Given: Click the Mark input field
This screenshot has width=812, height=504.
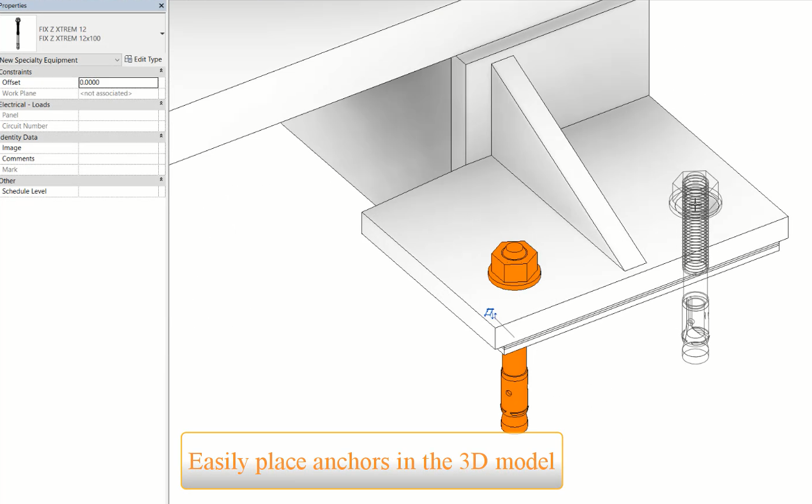Looking at the screenshot, I should coord(119,169).
